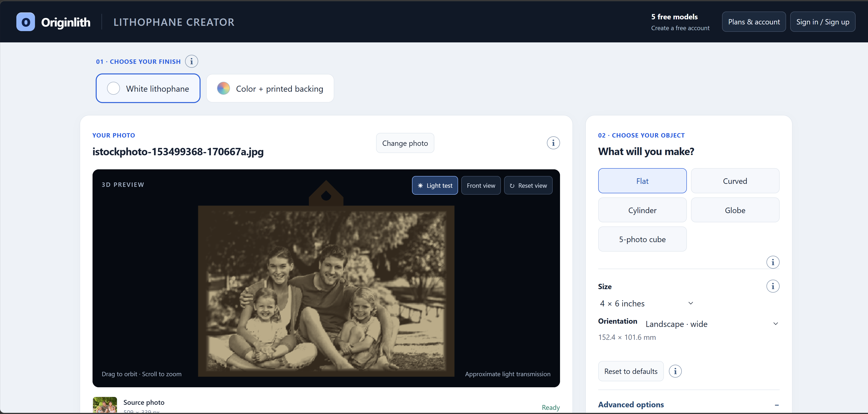The image size is (868, 414).
Task: Click Sign in / Sign up
Action: tap(822, 22)
